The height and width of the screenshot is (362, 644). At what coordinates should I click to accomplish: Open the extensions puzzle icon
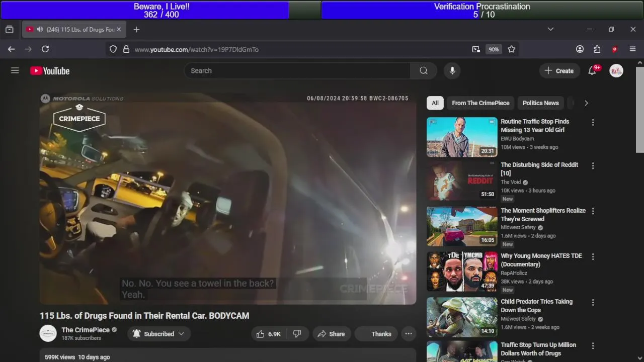(597, 49)
